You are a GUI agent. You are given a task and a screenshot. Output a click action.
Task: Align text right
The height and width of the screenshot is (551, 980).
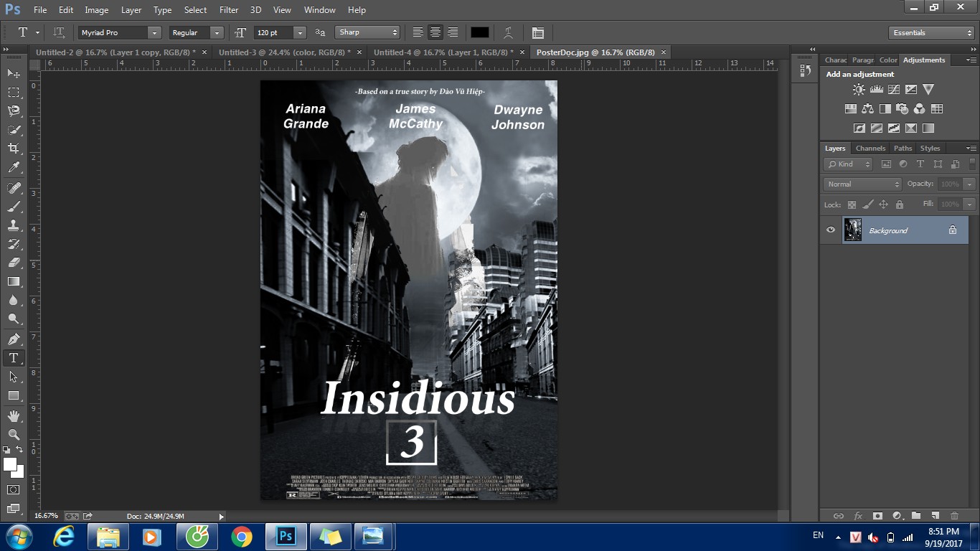coord(453,32)
